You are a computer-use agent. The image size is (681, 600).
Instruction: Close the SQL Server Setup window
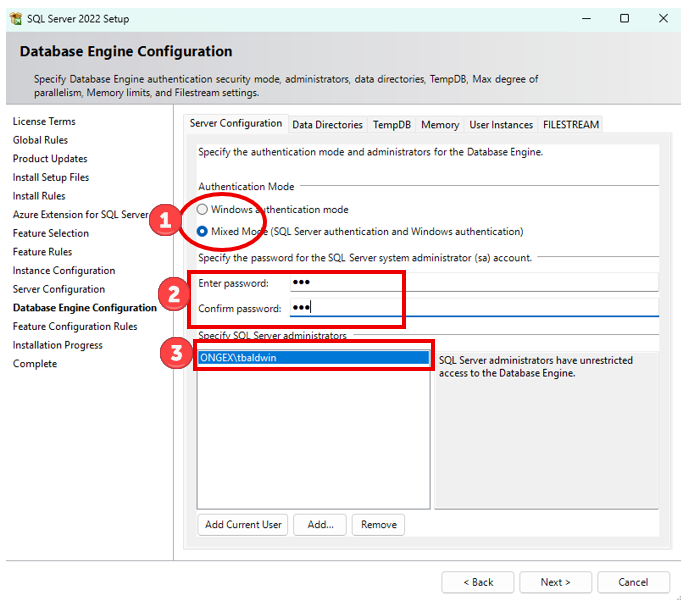click(x=663, y=19)
